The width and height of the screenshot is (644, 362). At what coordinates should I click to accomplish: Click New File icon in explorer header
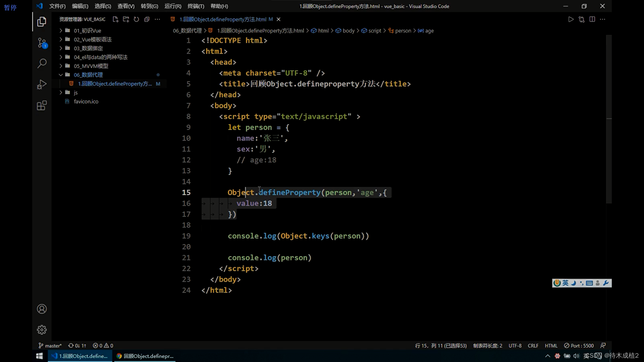pyautogui.click(x=115, y=19)
